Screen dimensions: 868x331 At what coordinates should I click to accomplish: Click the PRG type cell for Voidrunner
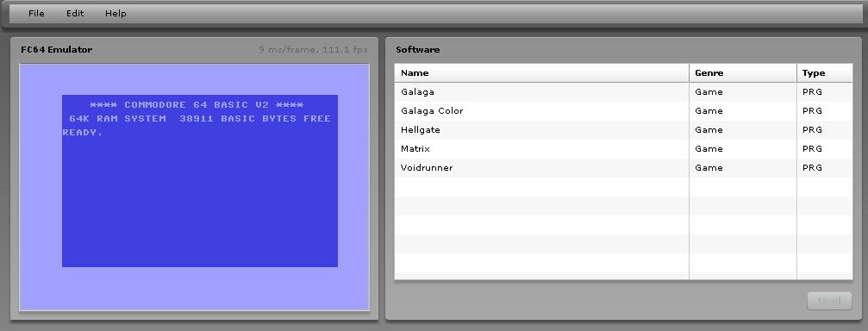coord(825,167)
